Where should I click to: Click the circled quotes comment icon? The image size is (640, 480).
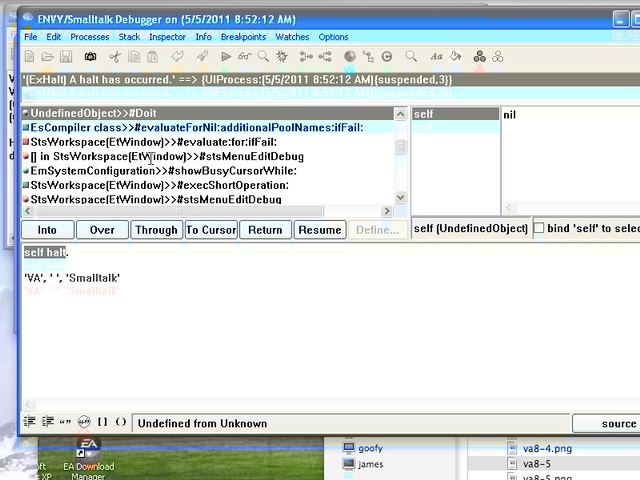tap(84, 421)
